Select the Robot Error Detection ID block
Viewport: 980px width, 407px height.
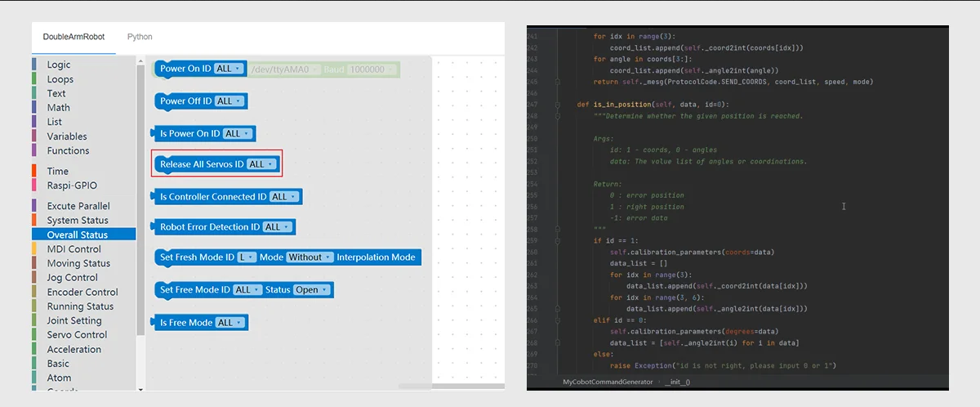tap(210, 227)
